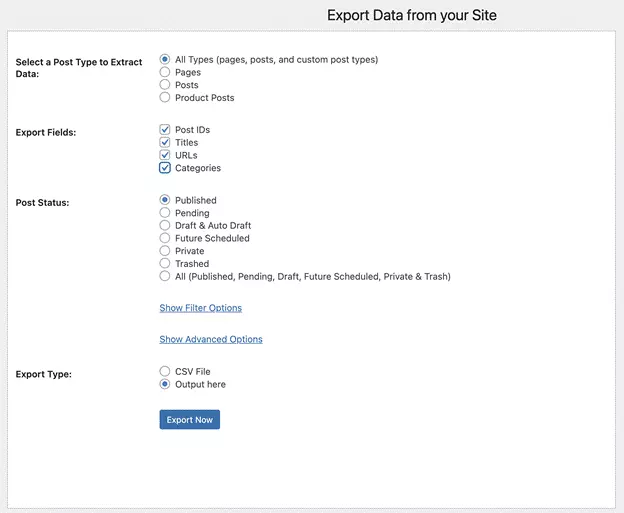This screenshot has height=513, width=624.
Task: Choose the Pages post type option
Action: coord(165,72)
